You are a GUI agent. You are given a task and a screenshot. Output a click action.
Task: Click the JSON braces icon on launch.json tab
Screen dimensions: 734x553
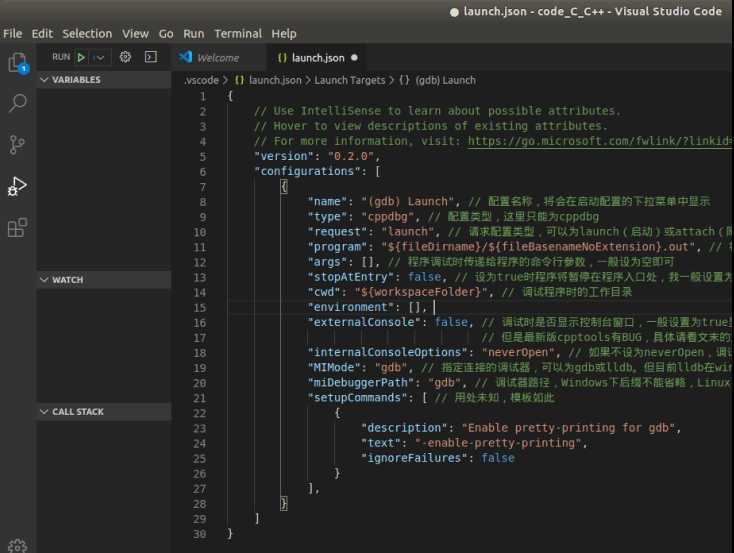[x=282, y=58]
